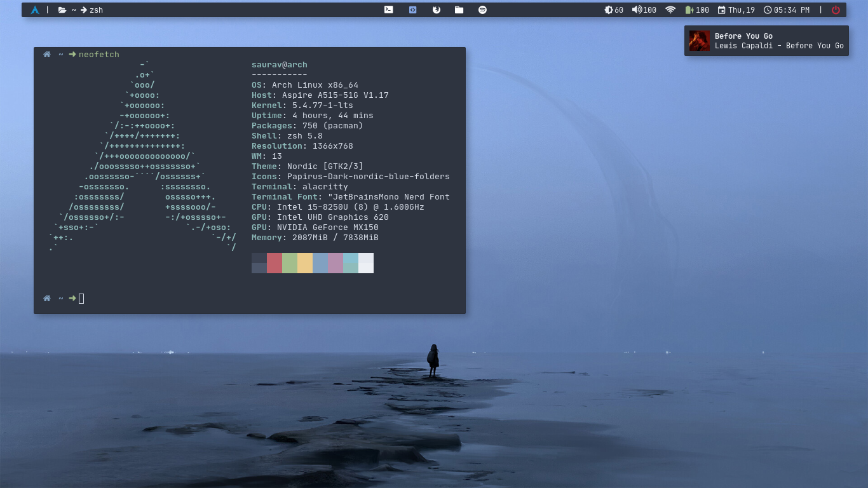The height and width of the screenshot is (488, 868).
Task: Select the white palette swatch
Action: (x=366, y=263)
